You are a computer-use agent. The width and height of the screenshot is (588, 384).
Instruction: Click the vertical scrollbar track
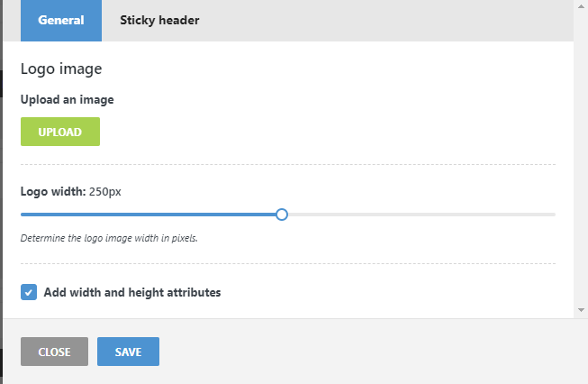tap(581, 158)
